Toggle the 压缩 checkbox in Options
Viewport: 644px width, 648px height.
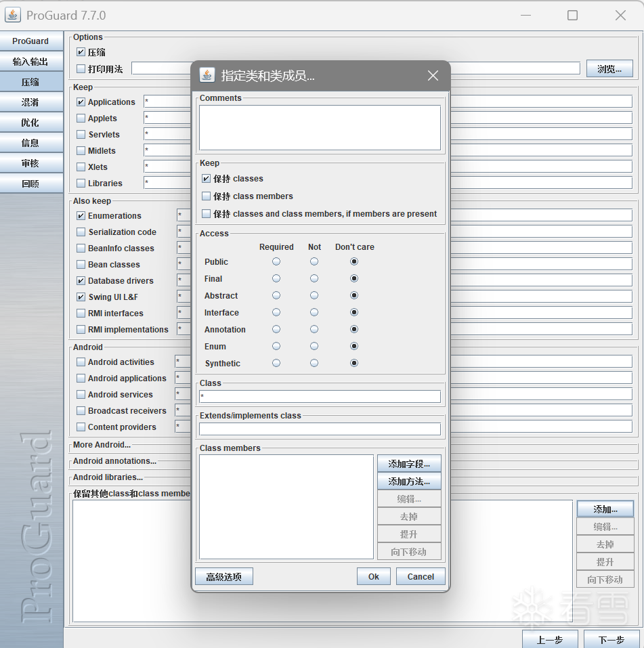pyautogui.click(x=81, y=52)
